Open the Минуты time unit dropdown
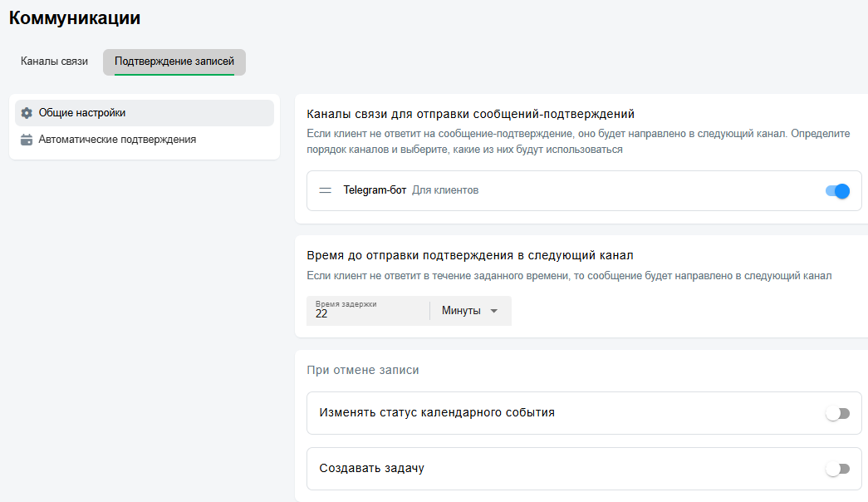The image size is (868, 502). pyautogui.click(x=470, y=311)
